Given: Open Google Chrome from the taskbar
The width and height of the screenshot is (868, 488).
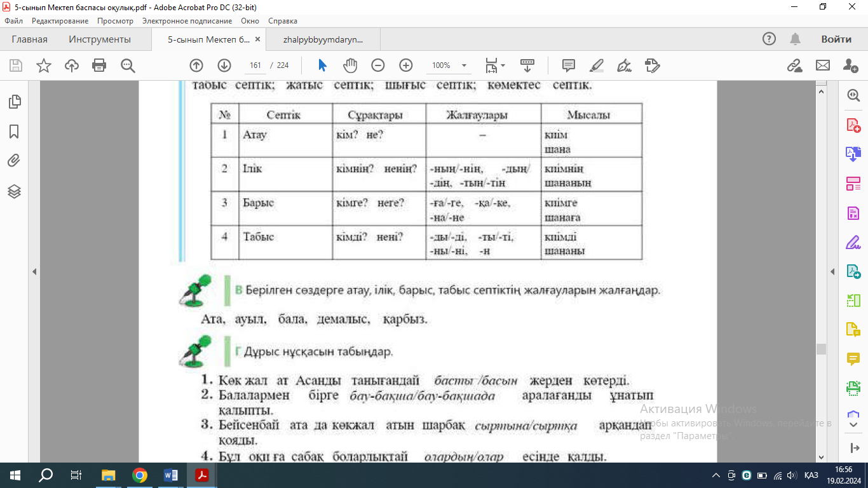Looking at the screenshot, I should tap(140, 475).
